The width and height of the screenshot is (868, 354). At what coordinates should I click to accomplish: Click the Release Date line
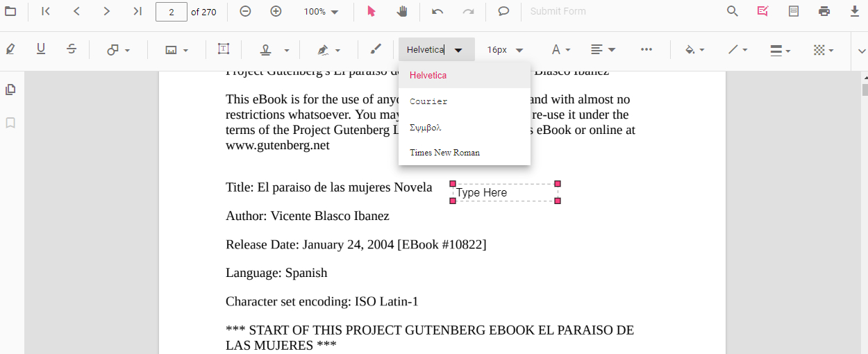(356, 244)
